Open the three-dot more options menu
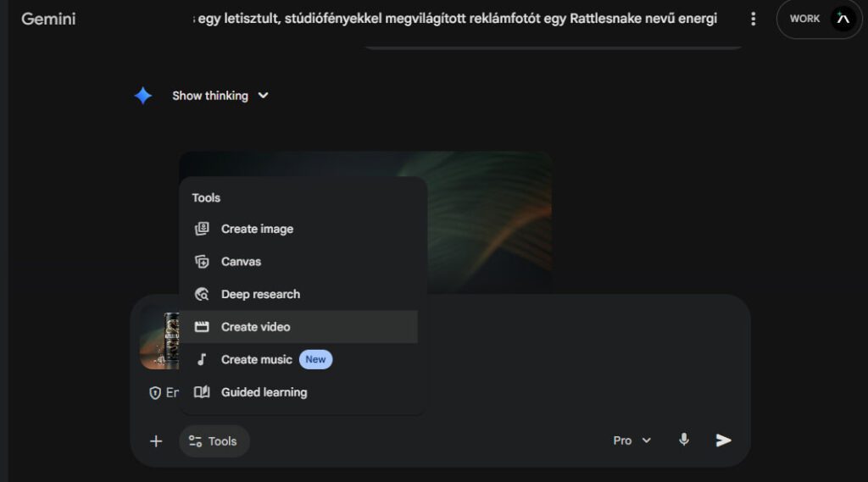This screenshot has width=868, height=482. tap(753, 19)
